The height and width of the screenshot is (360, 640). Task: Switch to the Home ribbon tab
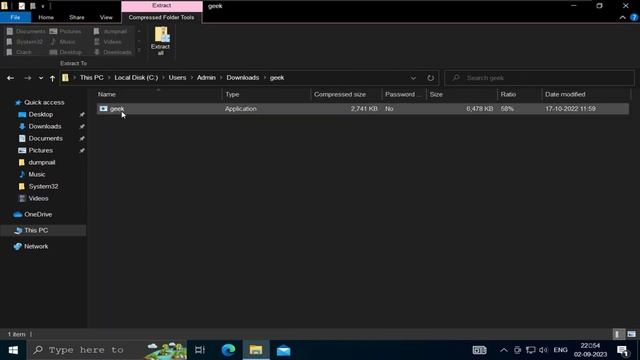pyautogui.click(x=46, y=18)
